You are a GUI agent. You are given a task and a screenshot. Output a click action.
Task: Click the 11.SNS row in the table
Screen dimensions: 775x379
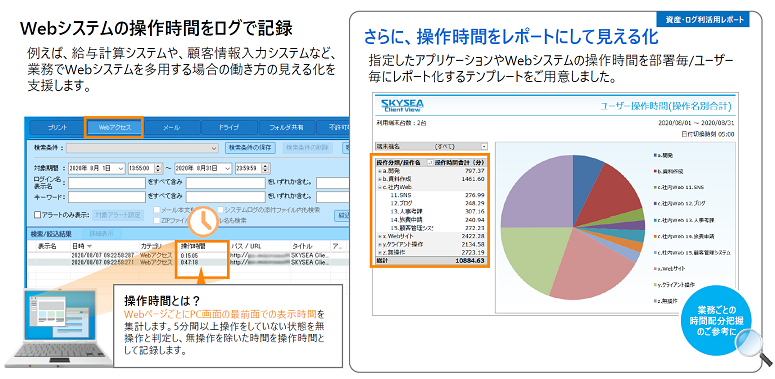pyautogui.click(x=431, y=195)
